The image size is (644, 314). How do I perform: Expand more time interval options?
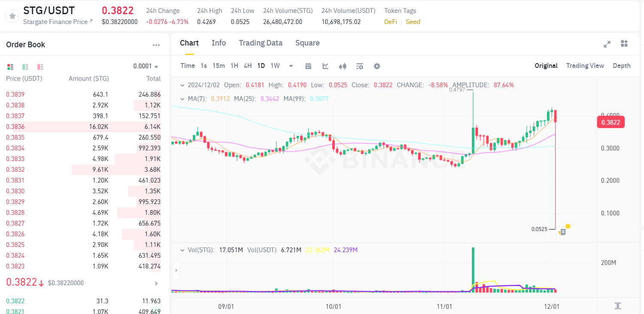291,66
